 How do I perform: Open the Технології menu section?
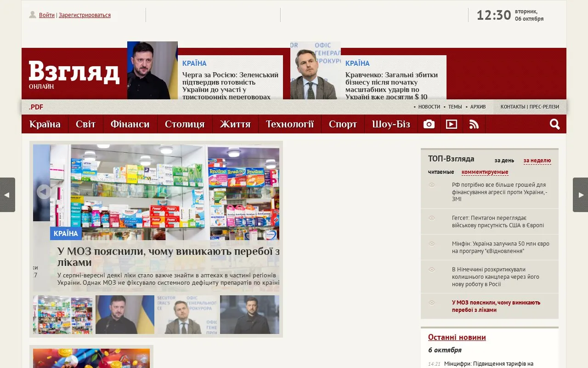click(x=290, y=124)
